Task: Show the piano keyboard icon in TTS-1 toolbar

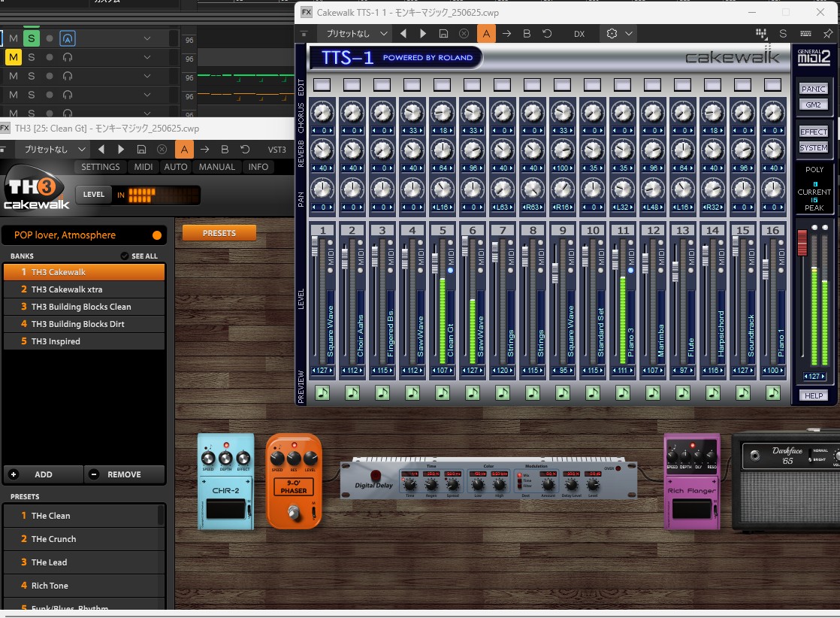Action: pos(805,33)
